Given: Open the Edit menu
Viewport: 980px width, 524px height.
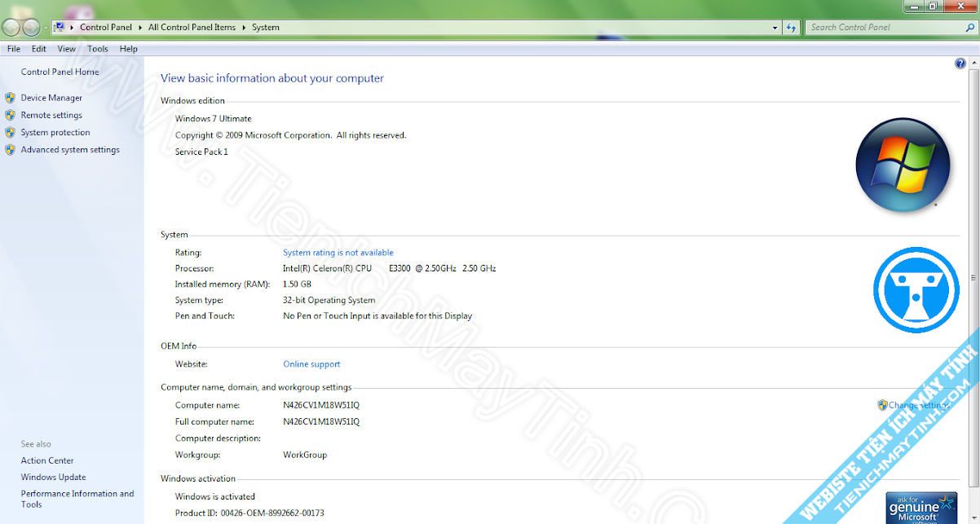Looking at the screenshot, I should [39, 49].
